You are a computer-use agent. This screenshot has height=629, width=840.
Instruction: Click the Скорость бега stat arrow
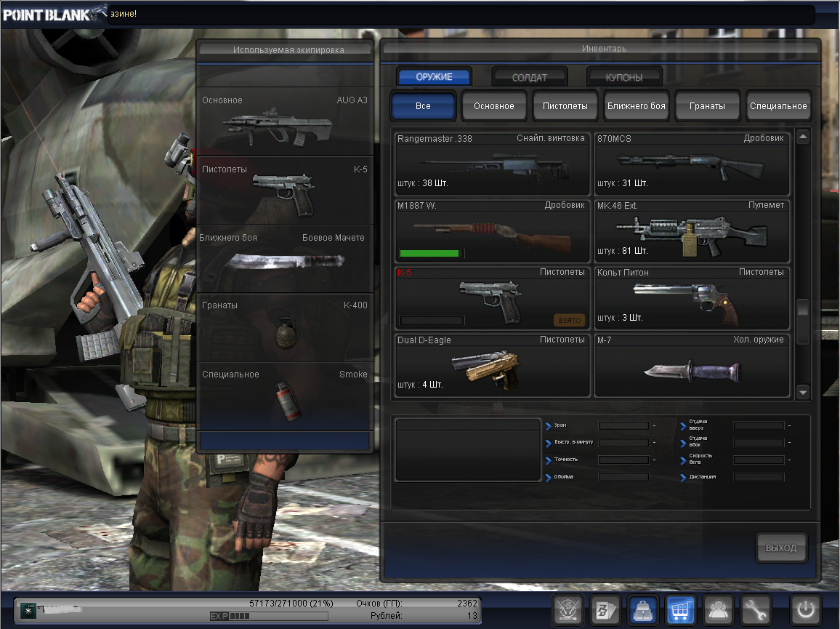683,460
